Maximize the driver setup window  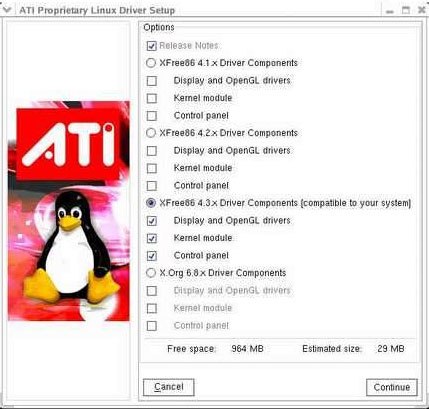[x=406, y=10]
